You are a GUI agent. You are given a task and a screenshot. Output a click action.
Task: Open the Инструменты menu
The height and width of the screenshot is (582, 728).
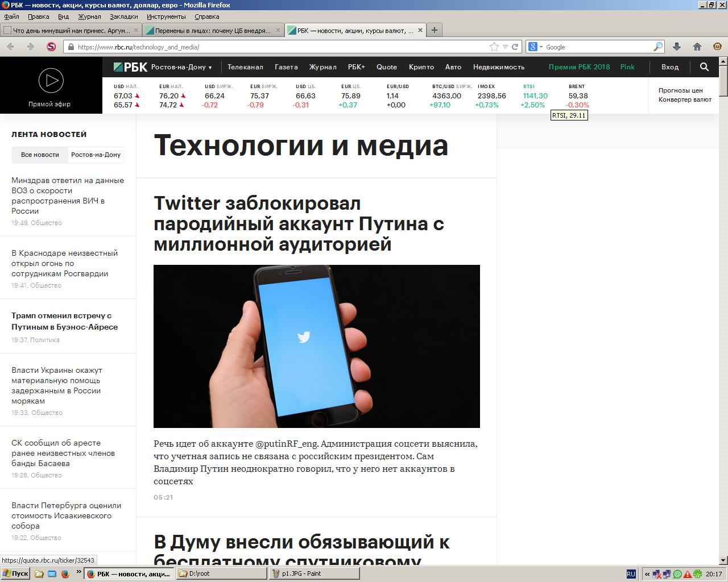166,16
